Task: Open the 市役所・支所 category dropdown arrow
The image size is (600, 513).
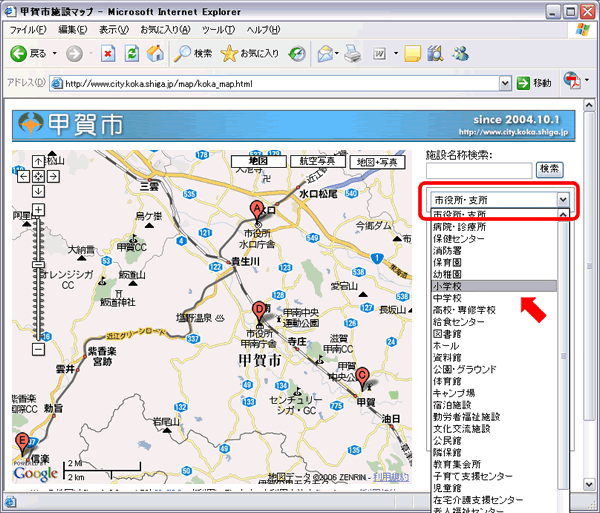Action: pyautogui.click(x=562, y=200)
